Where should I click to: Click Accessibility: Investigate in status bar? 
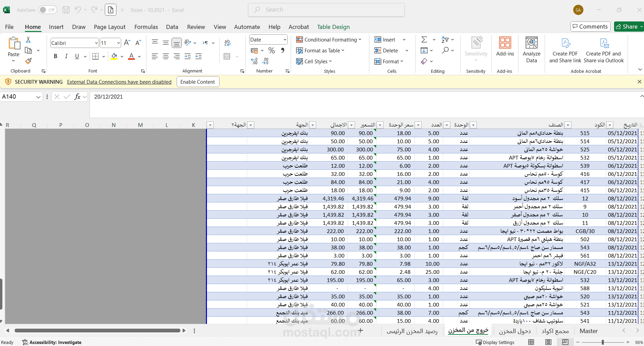click(52, 342)
